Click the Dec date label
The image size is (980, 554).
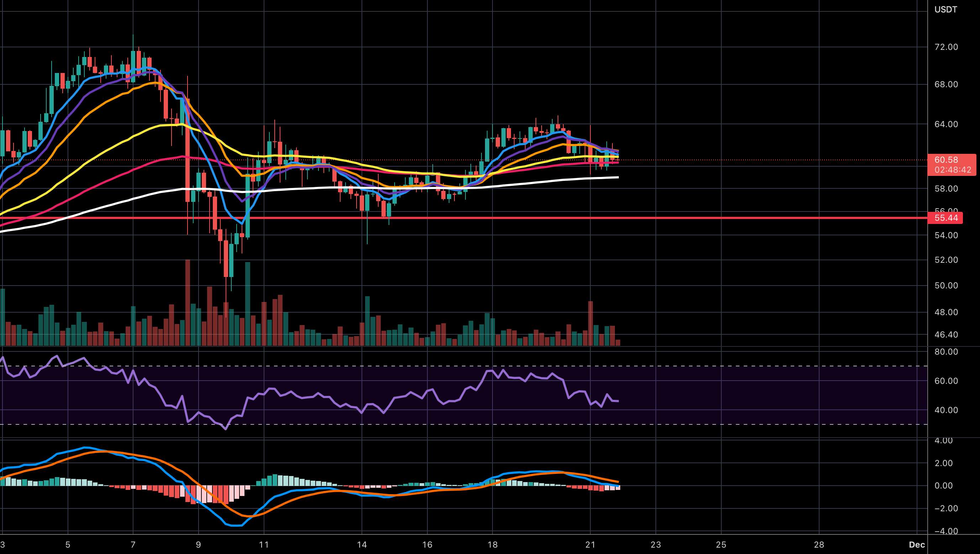click(917, 544)
